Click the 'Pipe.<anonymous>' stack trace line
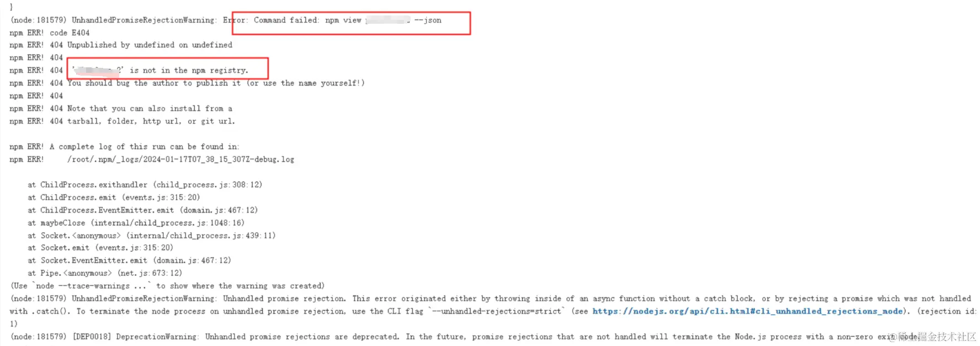The image size is (980, 346). click(105, 273)
